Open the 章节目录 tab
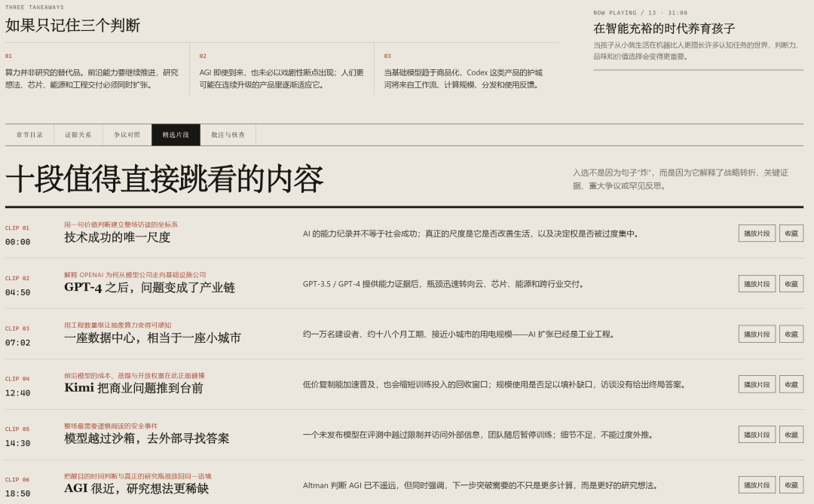Screen dimensions: 814x504 pos(29,135)
